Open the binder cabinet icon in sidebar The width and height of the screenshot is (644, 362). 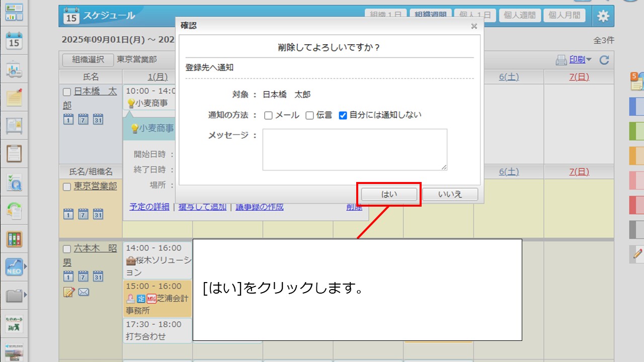14,239
